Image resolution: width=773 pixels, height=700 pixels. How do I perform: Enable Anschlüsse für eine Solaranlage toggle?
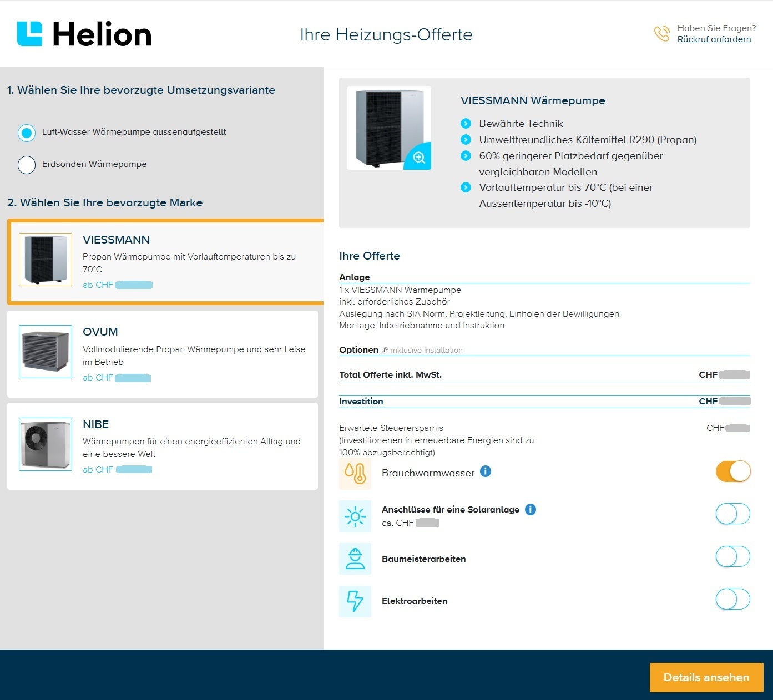[732, 514]
